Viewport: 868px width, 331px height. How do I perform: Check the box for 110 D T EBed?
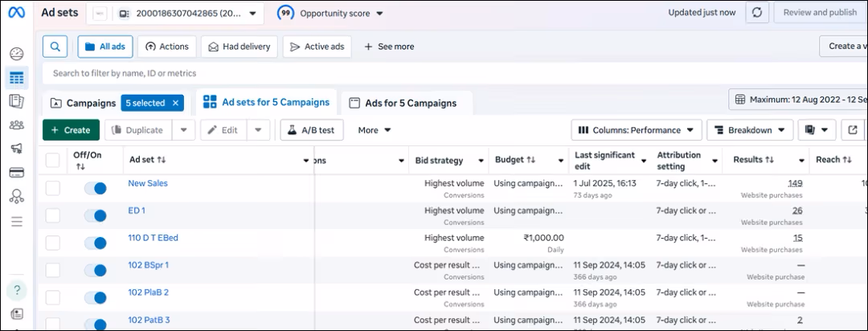[52, 243]
